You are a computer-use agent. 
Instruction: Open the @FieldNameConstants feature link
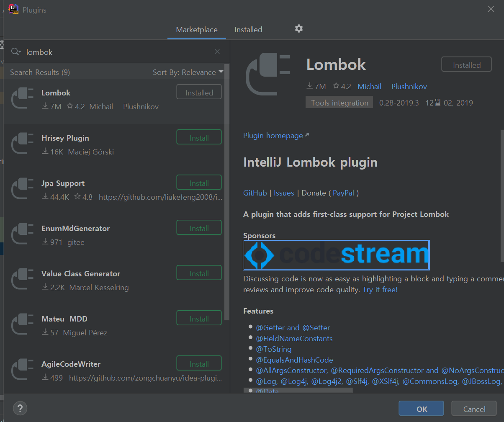click(x=294, y=338)
